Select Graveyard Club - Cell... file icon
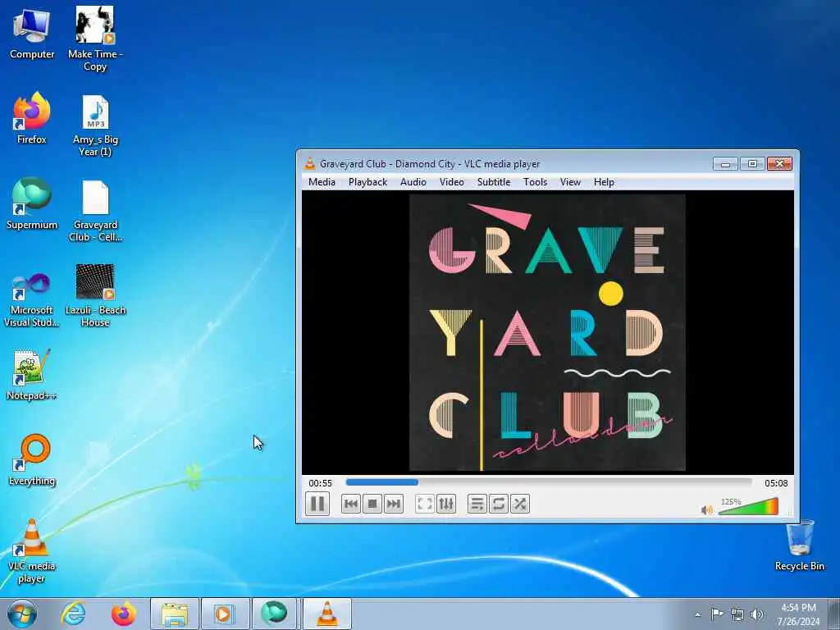The height and width of the screenshot is (630, 840). point(95,211)
